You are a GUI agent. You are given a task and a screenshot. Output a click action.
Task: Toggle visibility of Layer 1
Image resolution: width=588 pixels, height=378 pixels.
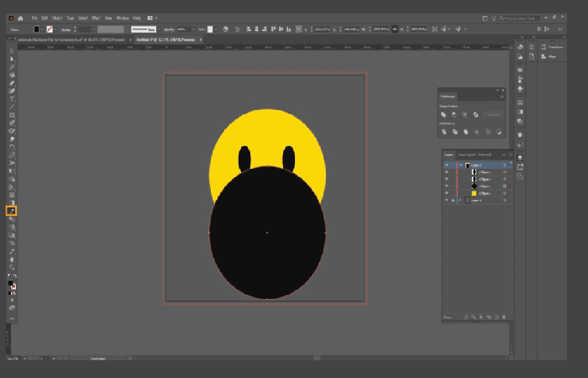click(446, 200)
